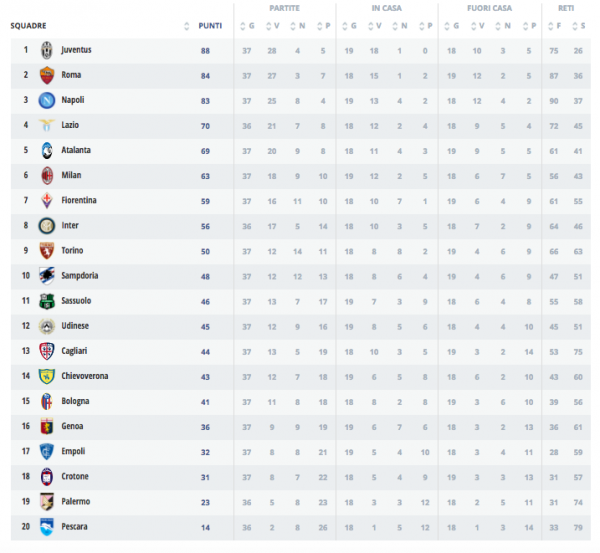
Task: Click the Genoa team crest
Action: [46, 426]
